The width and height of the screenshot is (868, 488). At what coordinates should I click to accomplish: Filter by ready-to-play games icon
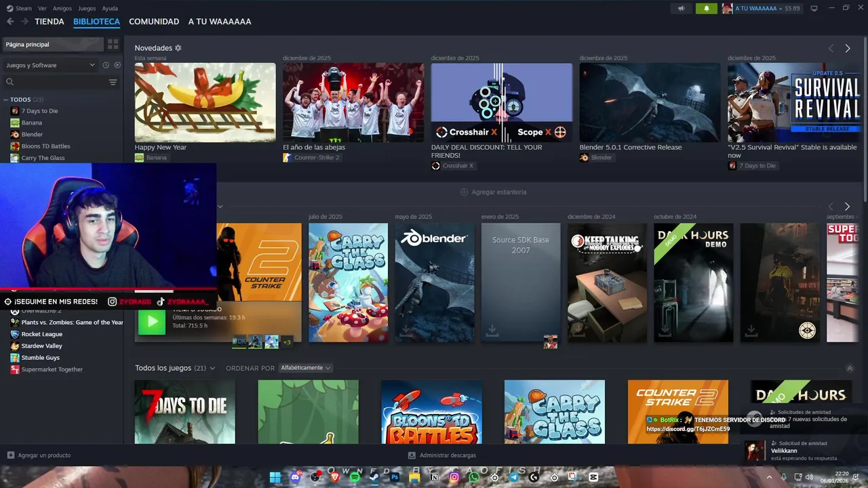[117, 65]
